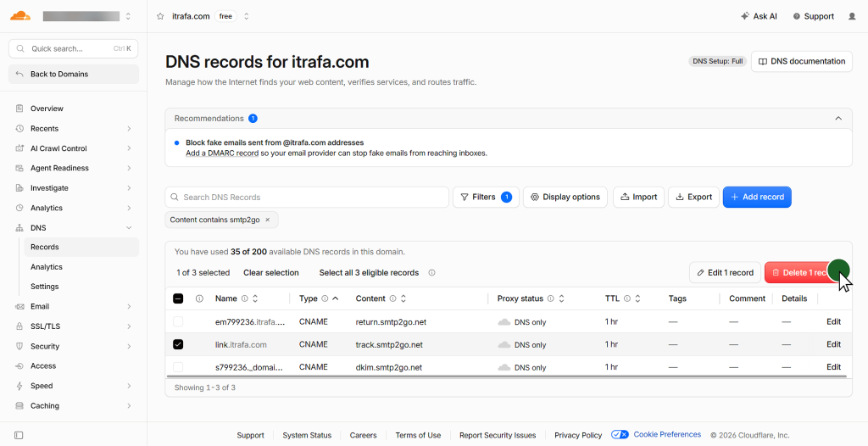
Task: Check the s799236._domainkey record checkbox
Action: [178, 367]
